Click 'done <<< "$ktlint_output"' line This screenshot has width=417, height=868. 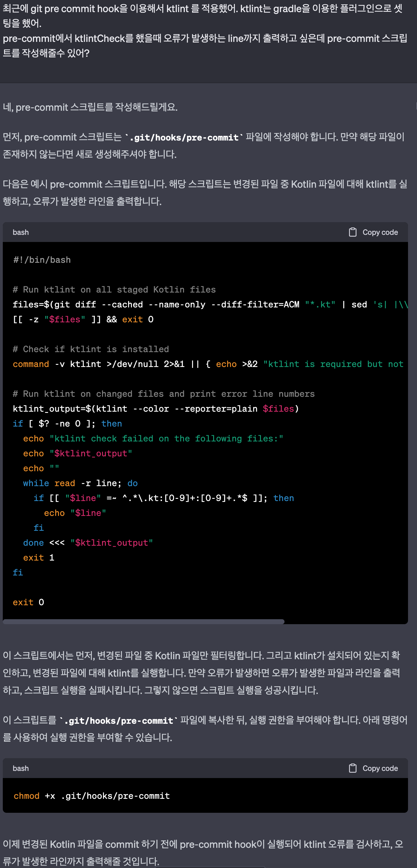coord(88,543)
